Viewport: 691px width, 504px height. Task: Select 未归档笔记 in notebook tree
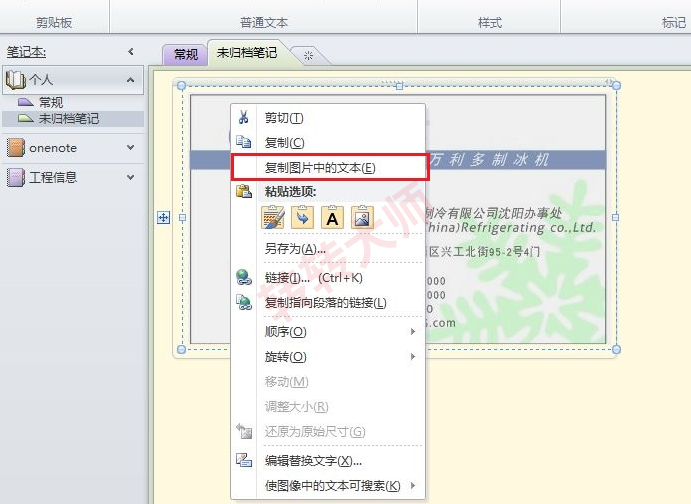pyautogui.click(x=73, y=118)
